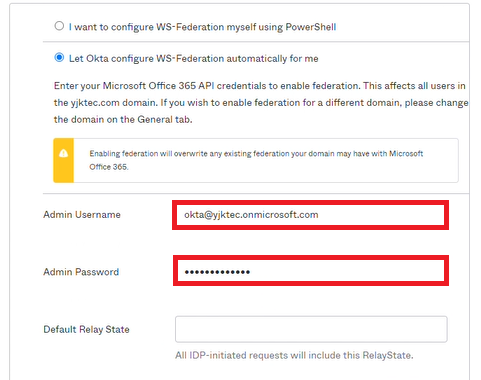481x380 pixels.
Task: Click the 'Enter your Microsoft Office 365 API credentials' paragraph
Action: pos(261,103)
